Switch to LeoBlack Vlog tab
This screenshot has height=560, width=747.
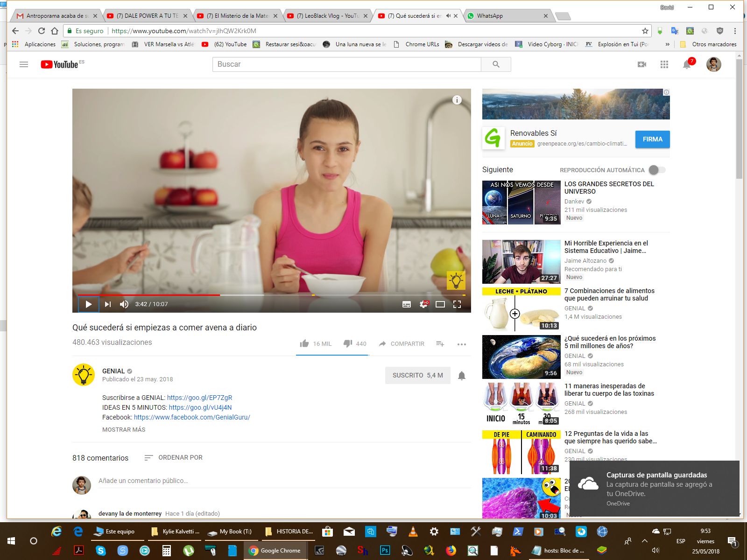(327, 16)
